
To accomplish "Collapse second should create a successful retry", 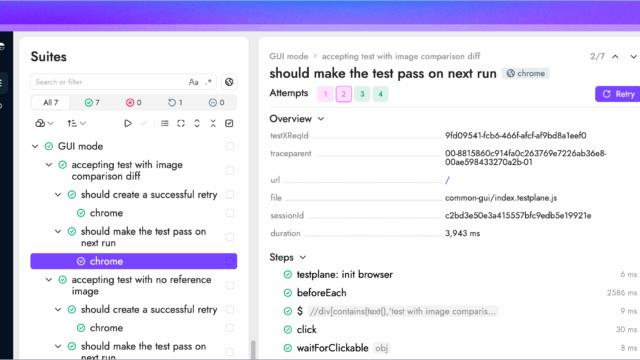I will (58, 309).
